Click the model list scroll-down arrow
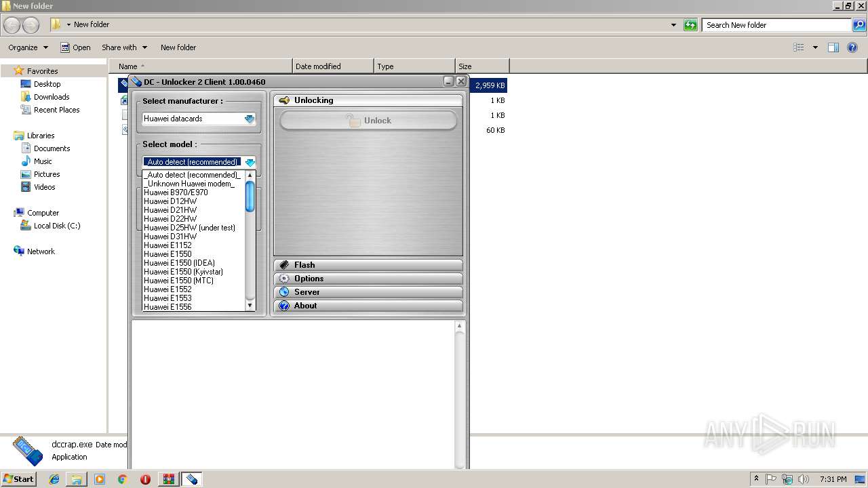Screen dimensions: 868x488 tap(250, 306)
